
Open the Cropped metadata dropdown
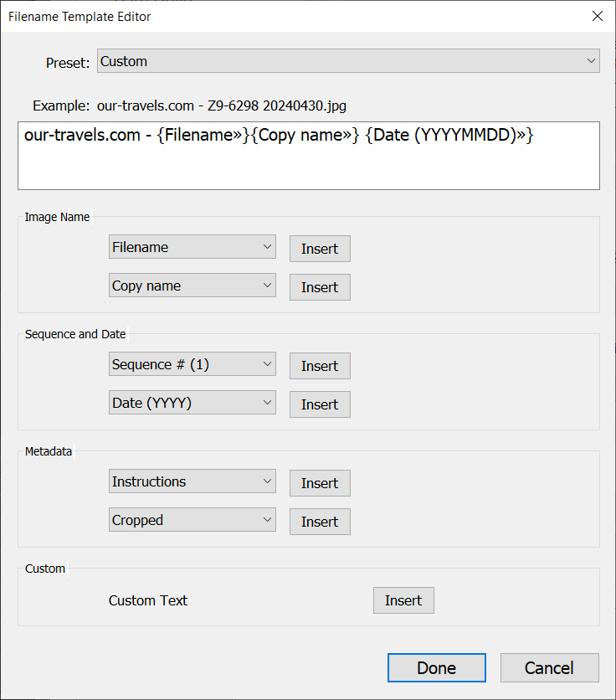pos(192,520)
